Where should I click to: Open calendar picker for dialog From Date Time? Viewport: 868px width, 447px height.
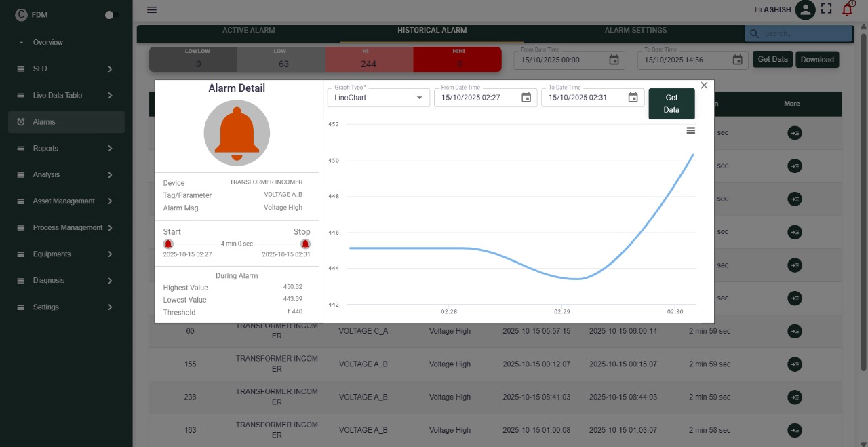pos(526,97)
